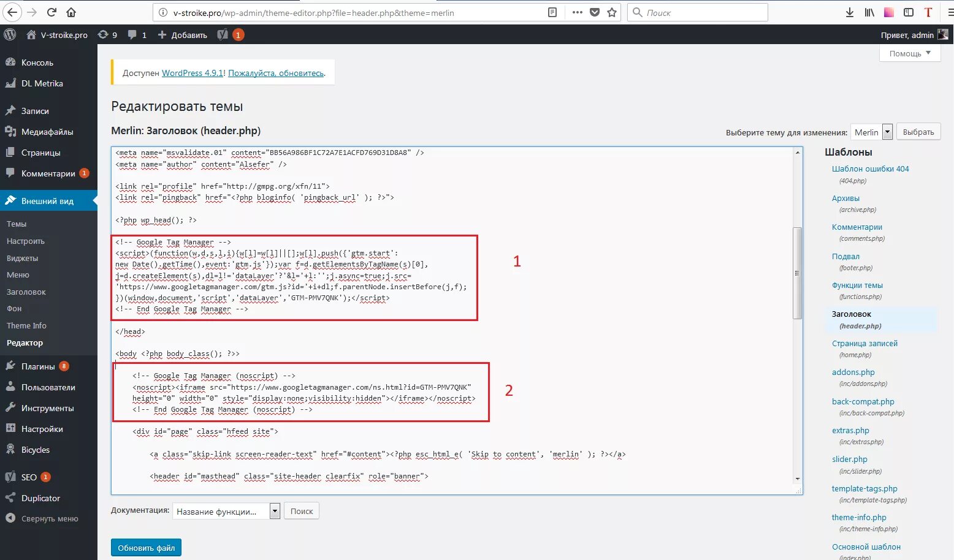Image resolution: width=954 pixels, height=560 pixels.
Task: Open Архивы template file
Action: pyautogui.click(x=845, y=198)
